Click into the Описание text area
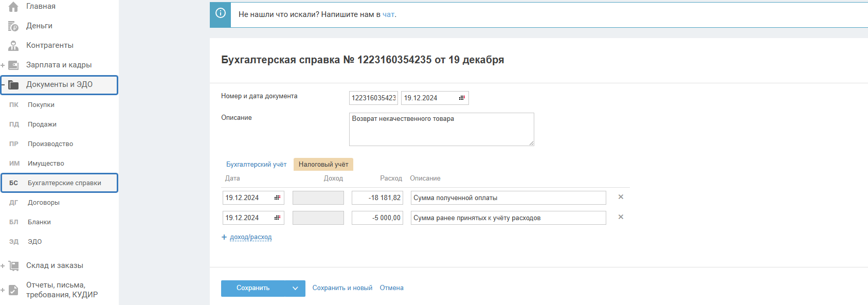Viewport: 868px width, 305px height. point(441,130)
